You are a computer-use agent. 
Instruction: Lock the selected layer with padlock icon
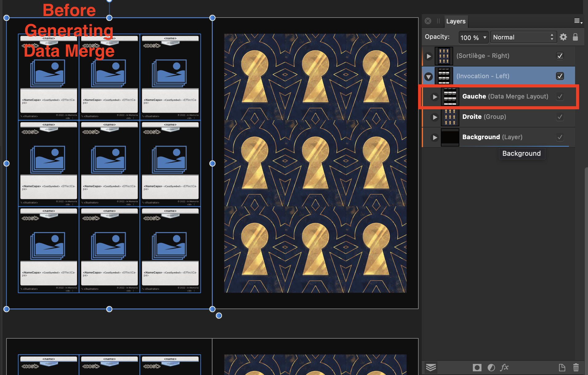[575, 37]
